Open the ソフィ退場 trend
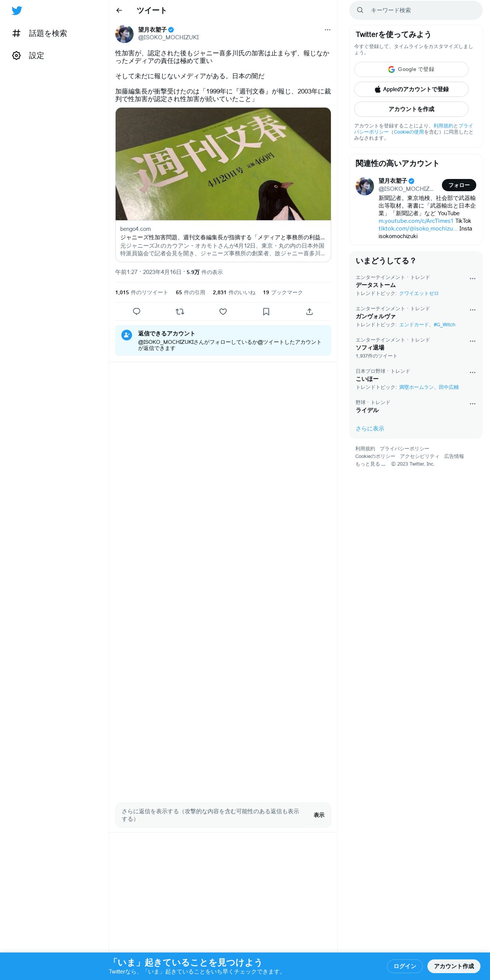Image resolution: width=490 pixels, height=980 pixels. [x=370, y=348]
